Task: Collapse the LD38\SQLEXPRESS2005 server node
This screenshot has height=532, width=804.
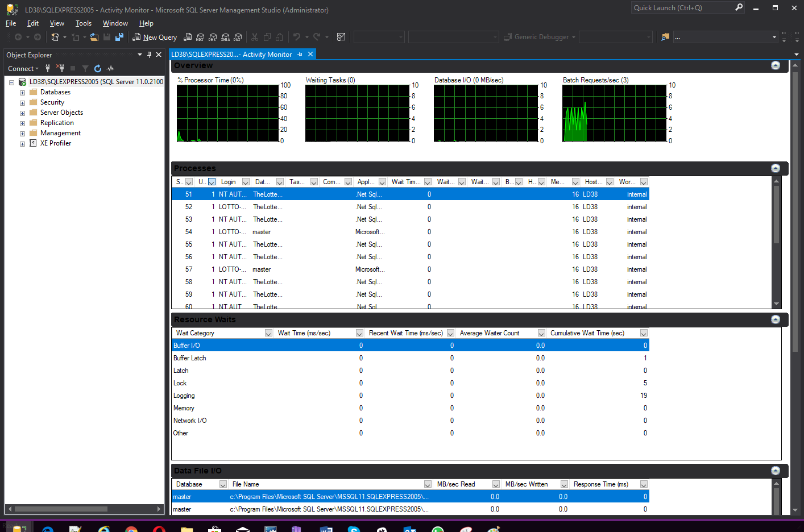Action: click(x=11, y=82)
